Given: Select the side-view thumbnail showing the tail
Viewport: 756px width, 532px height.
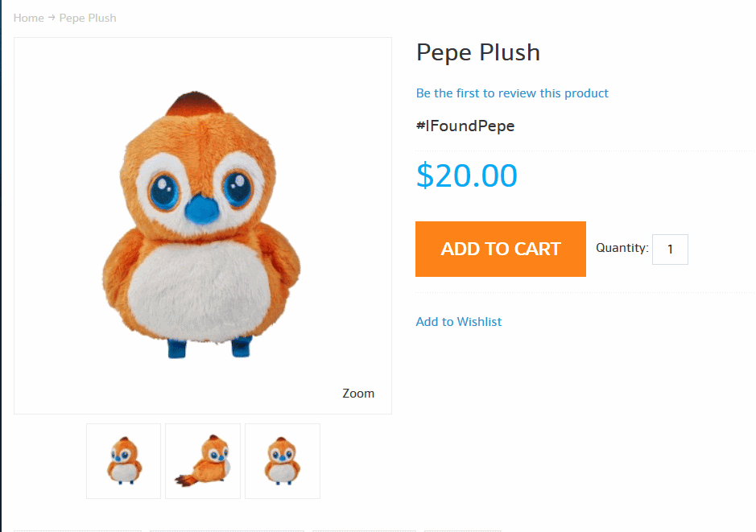Looking at the screenshot, I should (203, 461).
